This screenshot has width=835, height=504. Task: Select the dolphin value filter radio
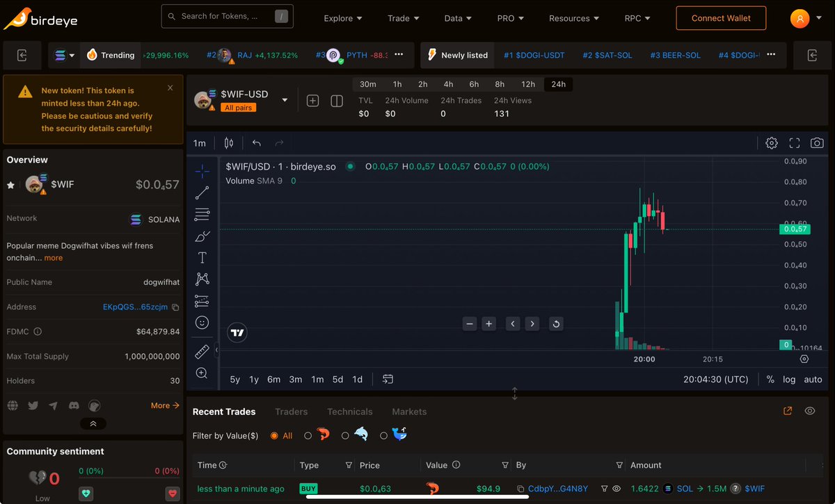(x=345, y=436)
